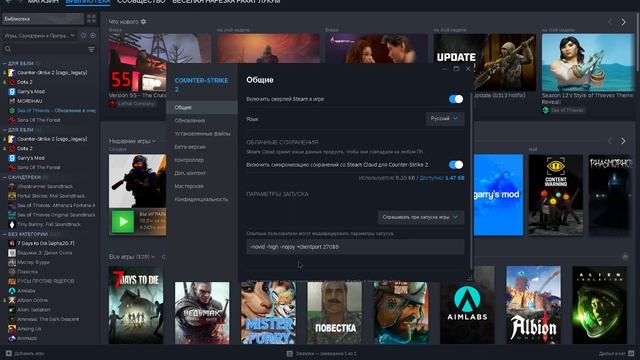
Task: Select Among Us in the library list
Action: coord(29,329)
